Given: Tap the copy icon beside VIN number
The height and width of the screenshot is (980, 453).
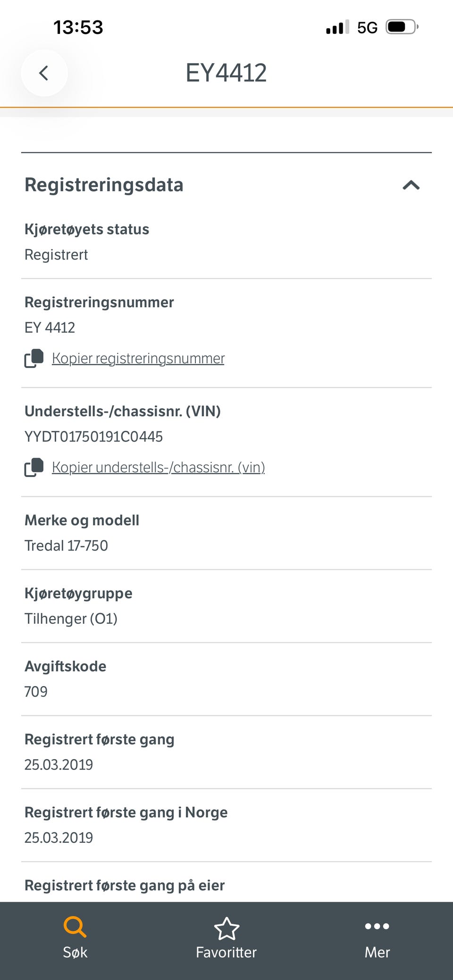Looking at the screenshot, I should pos(34,468).
